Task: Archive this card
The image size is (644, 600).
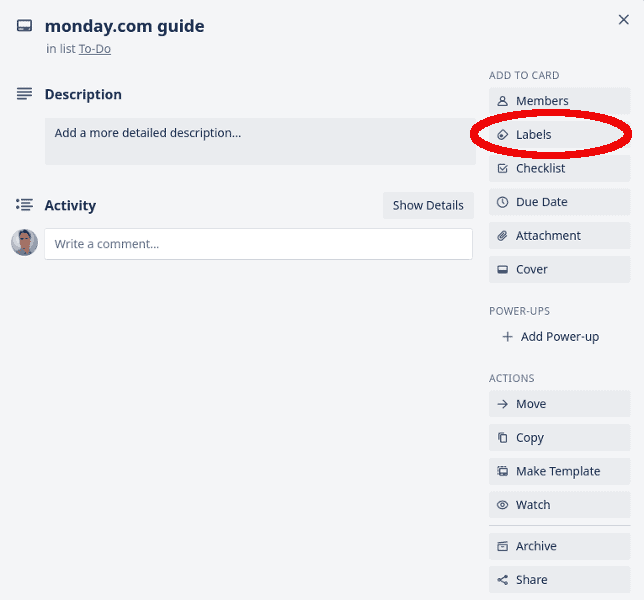Action: [559, 546]
